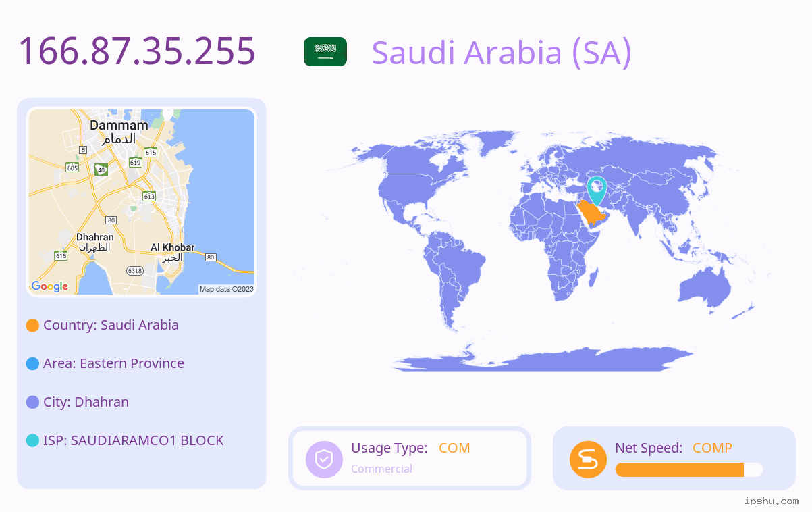This screenshot has width=812, height=512.
Task: Click the purple City bullet dot
Action: tap(32, 403)
